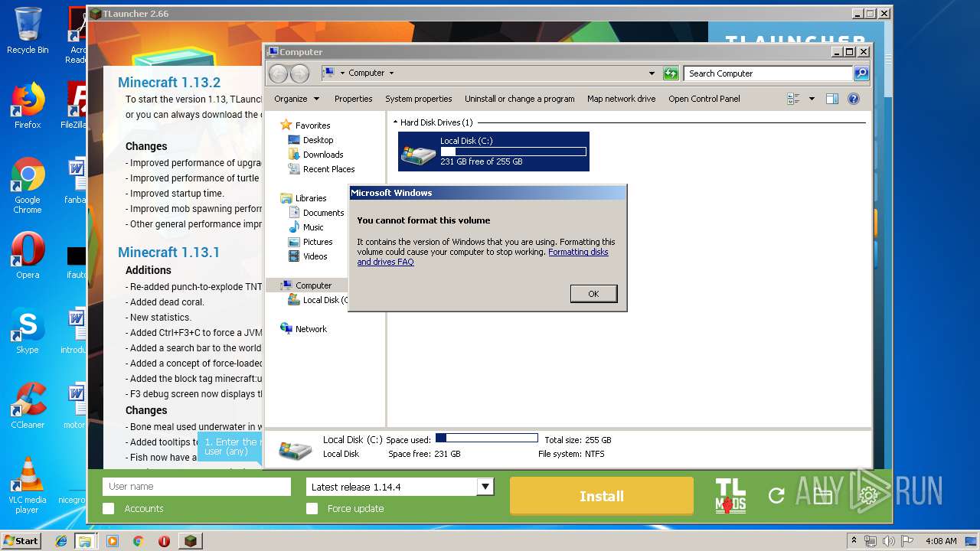980x551 pixels.
Task: Click the Back navigation arrow in Explorer
Action: coord(278,73)
